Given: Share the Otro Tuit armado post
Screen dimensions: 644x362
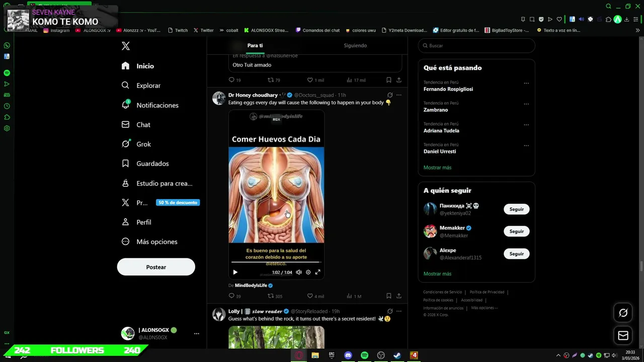Looking at the screenshot, I should (399, 80).
